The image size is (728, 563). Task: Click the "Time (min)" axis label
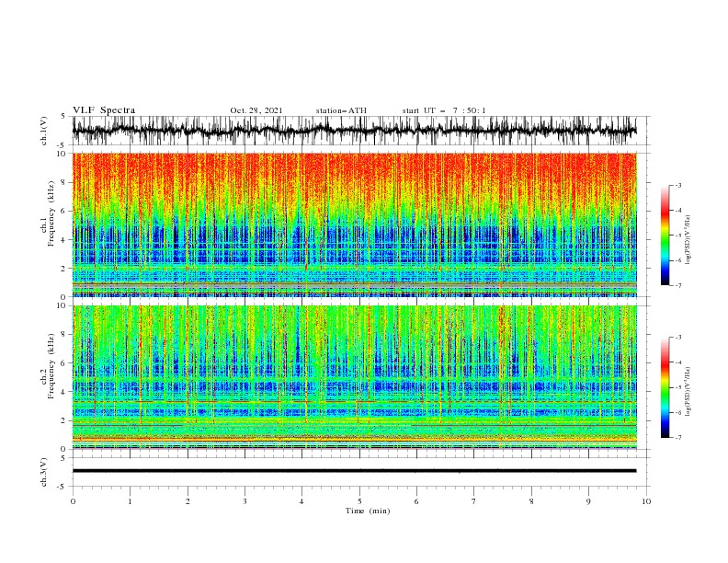point(368,511)
